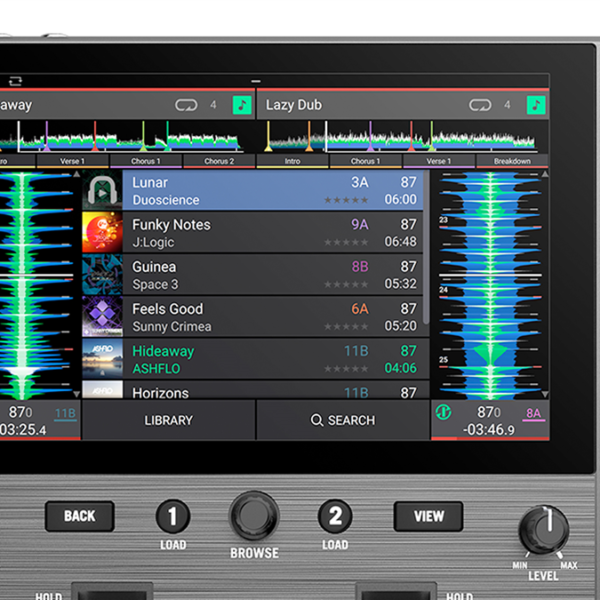
Task: Click the BROWSE encoder knob
Action: (254, 515)
